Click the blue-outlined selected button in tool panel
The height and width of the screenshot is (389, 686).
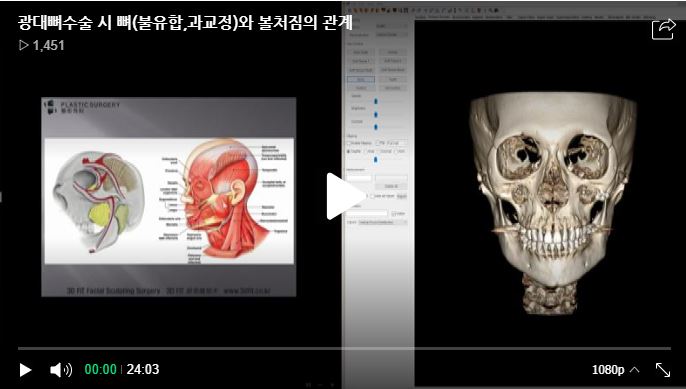pos(361,80)
